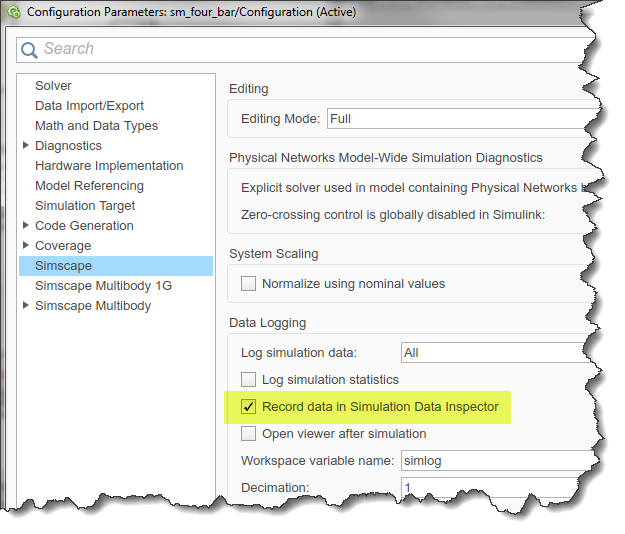The image size is (625, 534).
Task: Select Simscape Multibody 1G item
Action: [104, 286]
